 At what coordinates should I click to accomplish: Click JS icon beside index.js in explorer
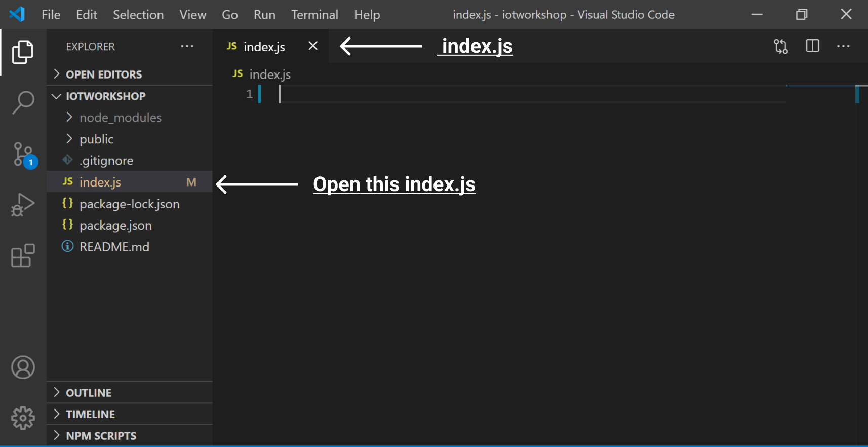(68, 181)
